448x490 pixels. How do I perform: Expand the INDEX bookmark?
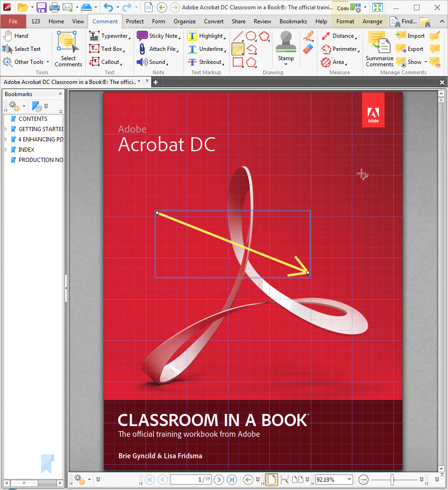click(x=6, y=150)
